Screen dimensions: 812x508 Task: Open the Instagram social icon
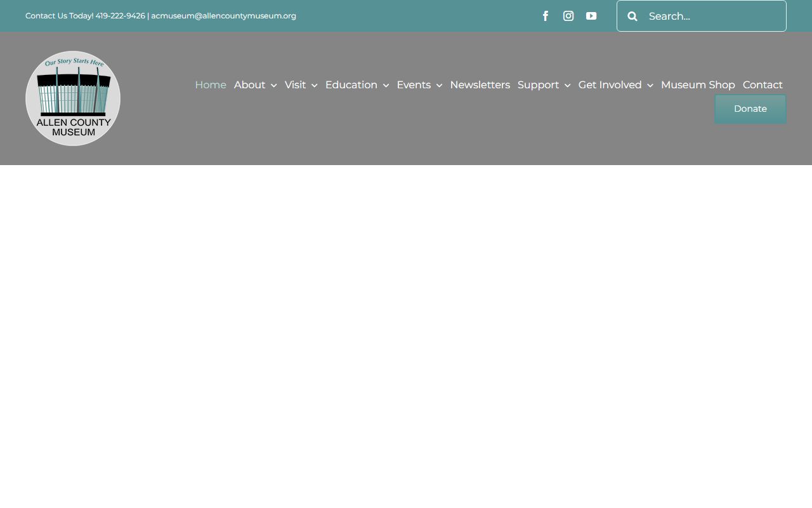click(x=568, y=16)
